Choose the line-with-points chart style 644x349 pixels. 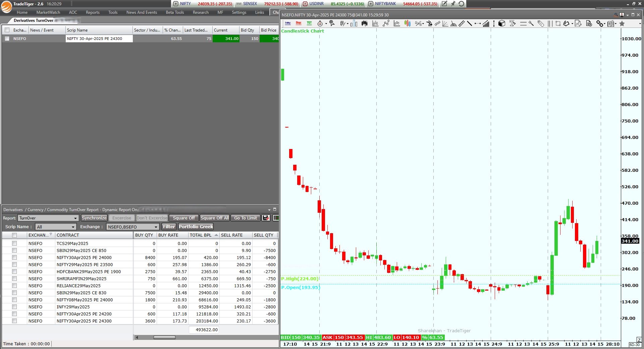pos(386,23)
